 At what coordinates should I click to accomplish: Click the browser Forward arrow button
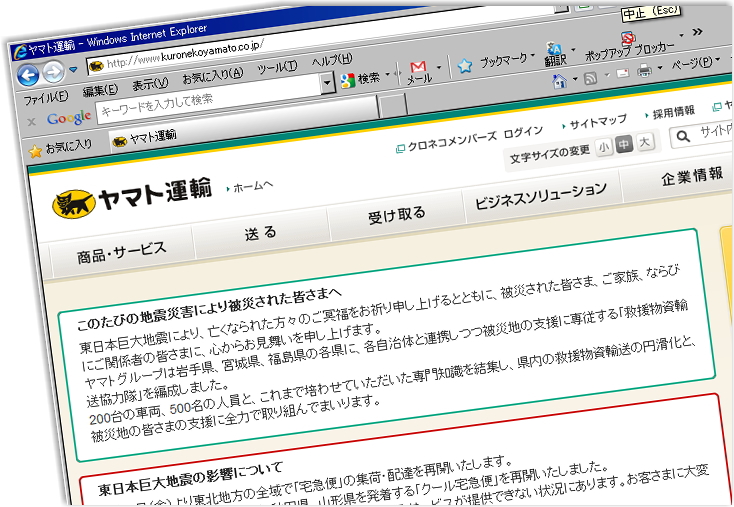pos(52,71)
